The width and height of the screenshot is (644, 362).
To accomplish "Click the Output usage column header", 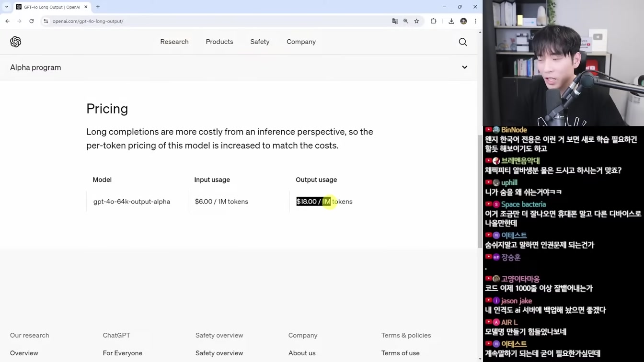I will (316, 180).
